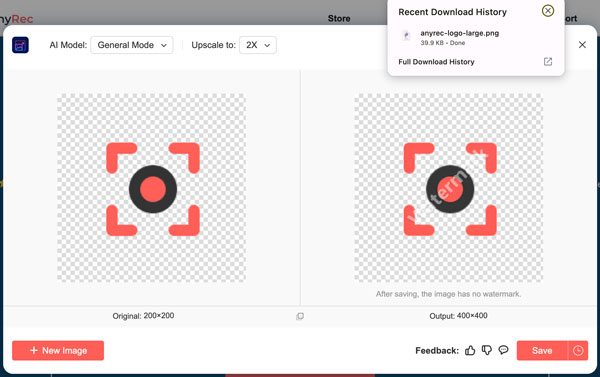Open the Upscale to 2X dropdown
The width and height of the screenshot is (600, 377).
pyautogui.click(x=258, y=45)
